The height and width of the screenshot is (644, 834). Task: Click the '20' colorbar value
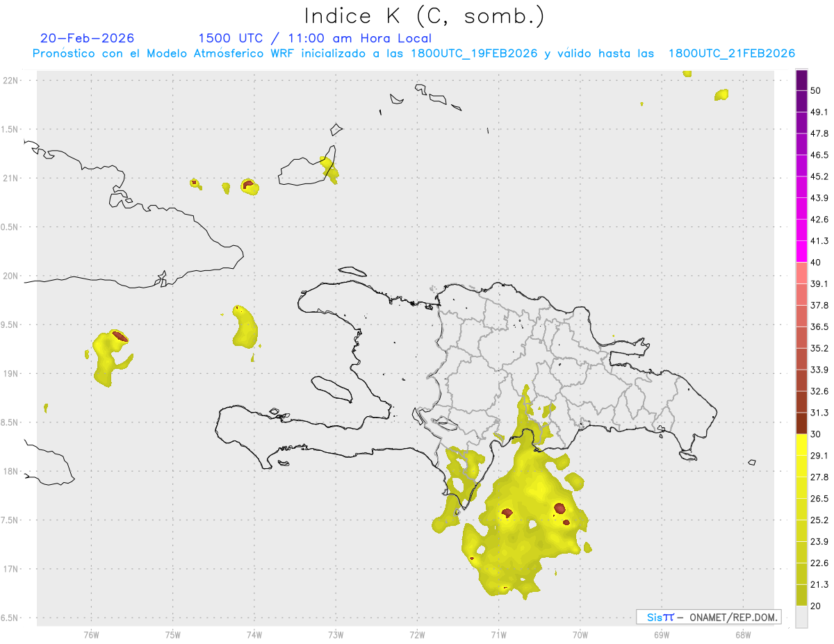[816, 606]
